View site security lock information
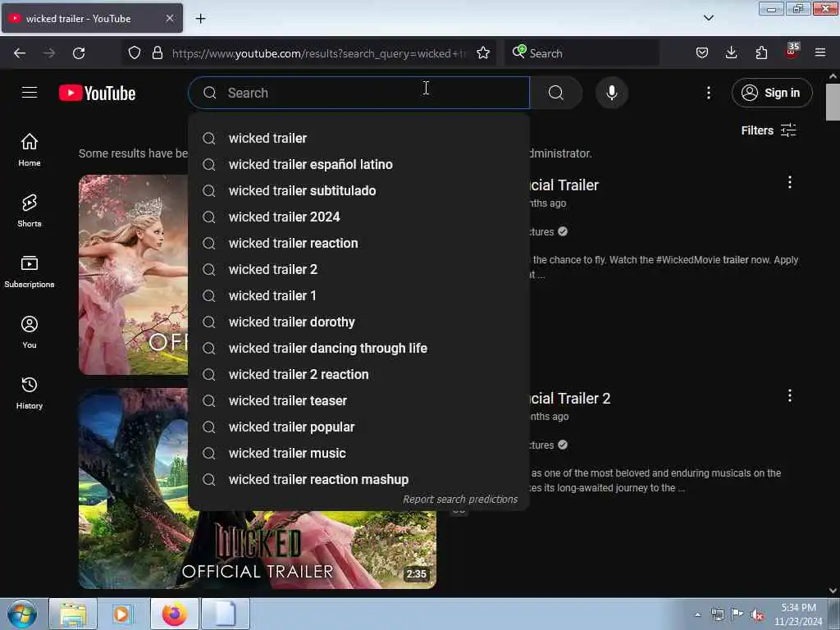This screenshot has height=630, width=840. click(157, 53)
